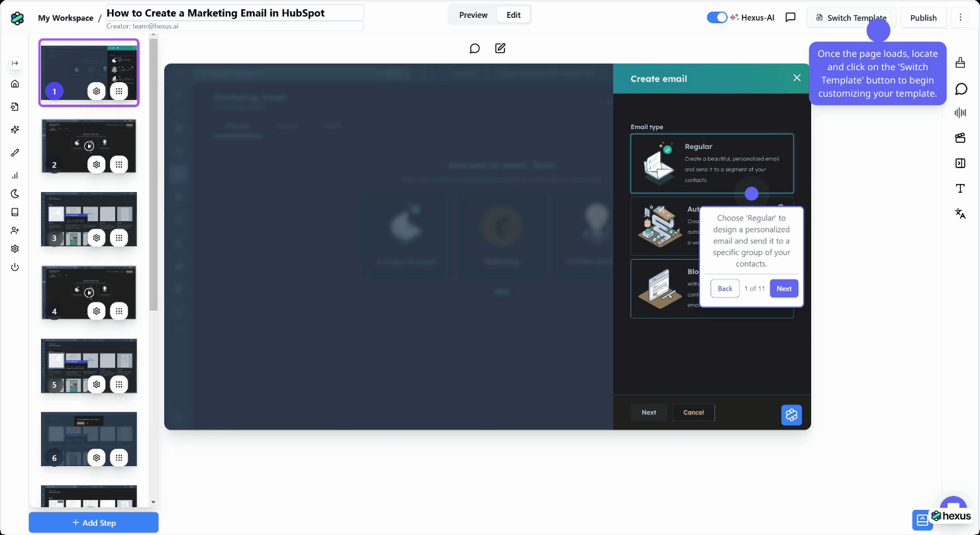This screenshot has height=535, width=980.
Task: Click the blue Hexus badge in the canvas corner
Action: tap(791, 414)
